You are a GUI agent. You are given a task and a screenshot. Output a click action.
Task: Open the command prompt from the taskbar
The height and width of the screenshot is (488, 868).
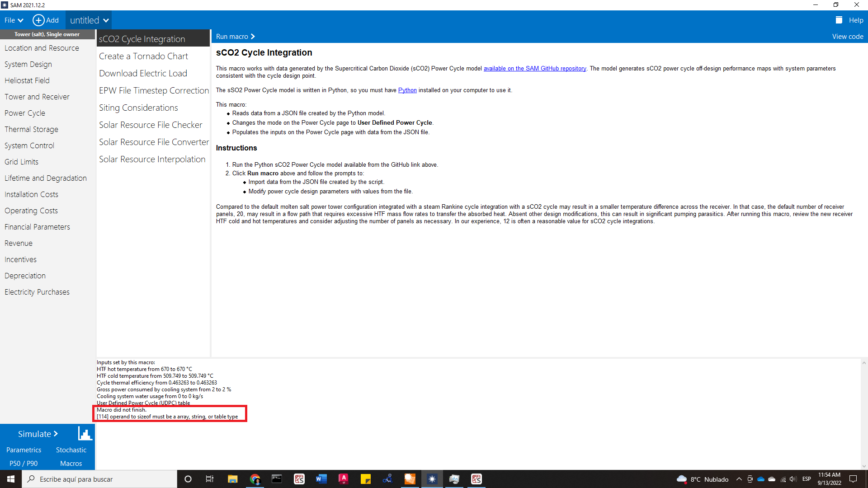pos(277,479)
